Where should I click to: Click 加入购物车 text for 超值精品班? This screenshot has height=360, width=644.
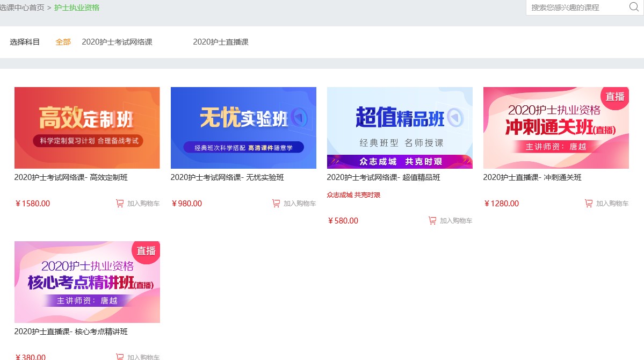456,221
